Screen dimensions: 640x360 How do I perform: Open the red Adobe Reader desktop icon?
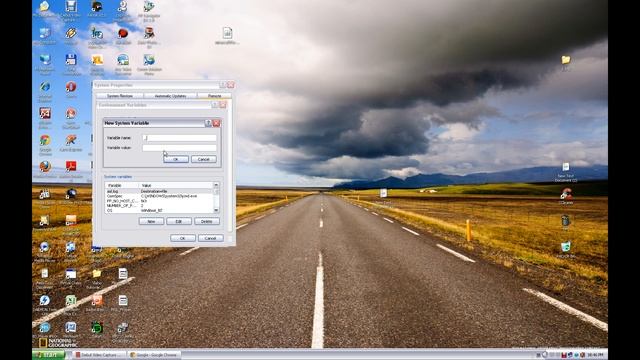pos(71,167)
